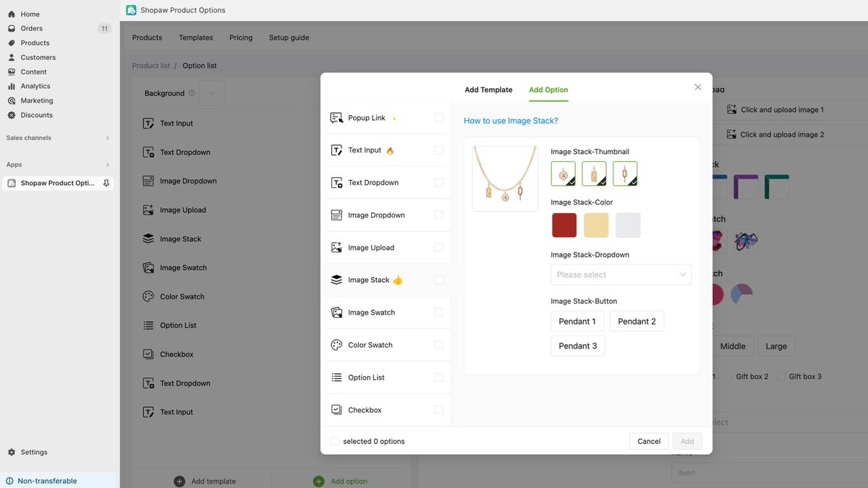Screen dimensions: 868x488
Task: Click the Non-transferable status label
Action: click(x=47, y=481)
